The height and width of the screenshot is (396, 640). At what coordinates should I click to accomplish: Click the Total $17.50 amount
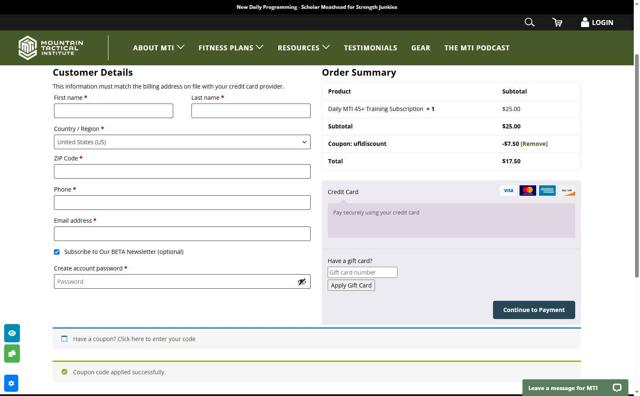(511, 161)
